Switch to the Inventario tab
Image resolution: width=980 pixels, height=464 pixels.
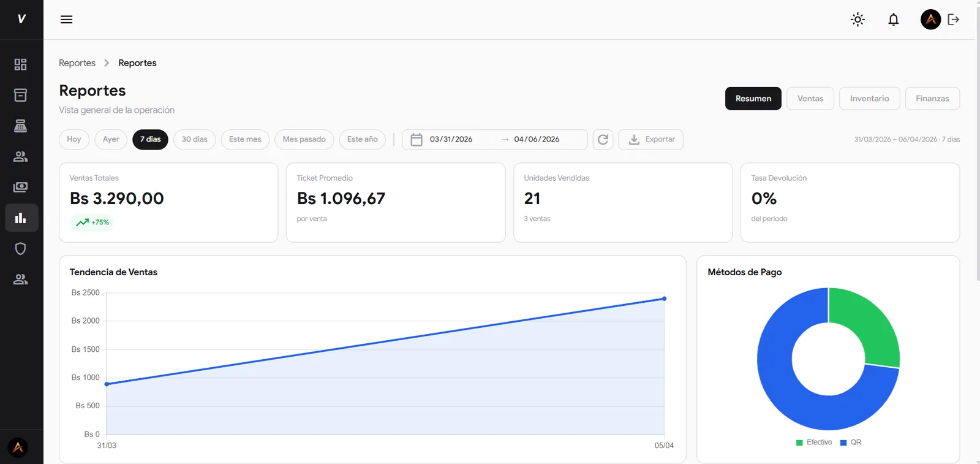tap(869, 99)
